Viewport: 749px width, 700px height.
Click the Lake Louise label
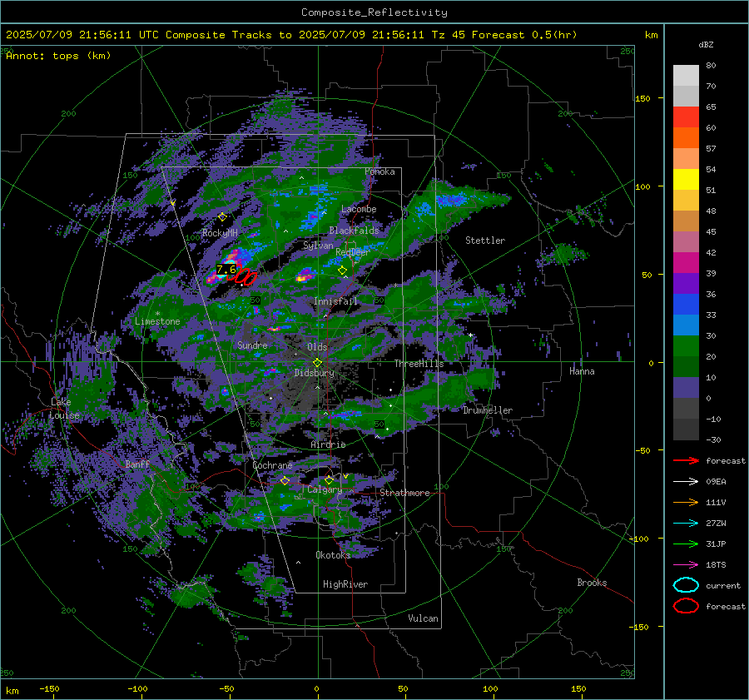(x=64, y=409)
